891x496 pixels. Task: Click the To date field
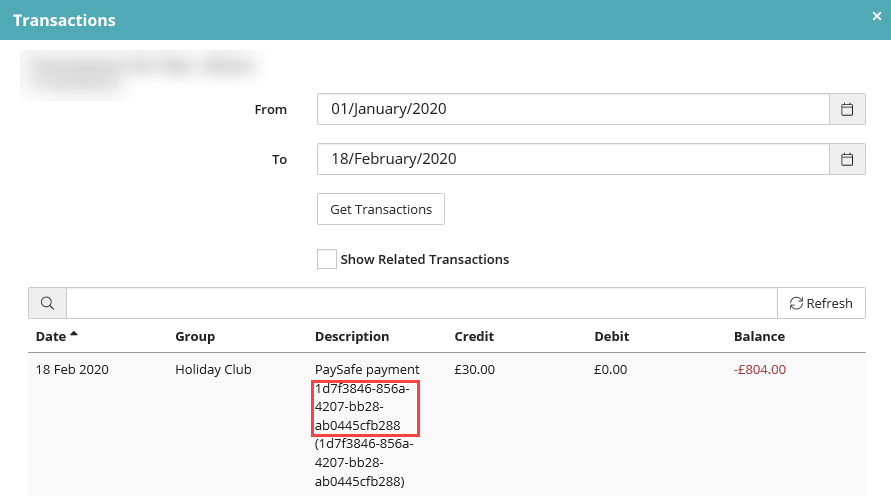(x=573, y=159)
